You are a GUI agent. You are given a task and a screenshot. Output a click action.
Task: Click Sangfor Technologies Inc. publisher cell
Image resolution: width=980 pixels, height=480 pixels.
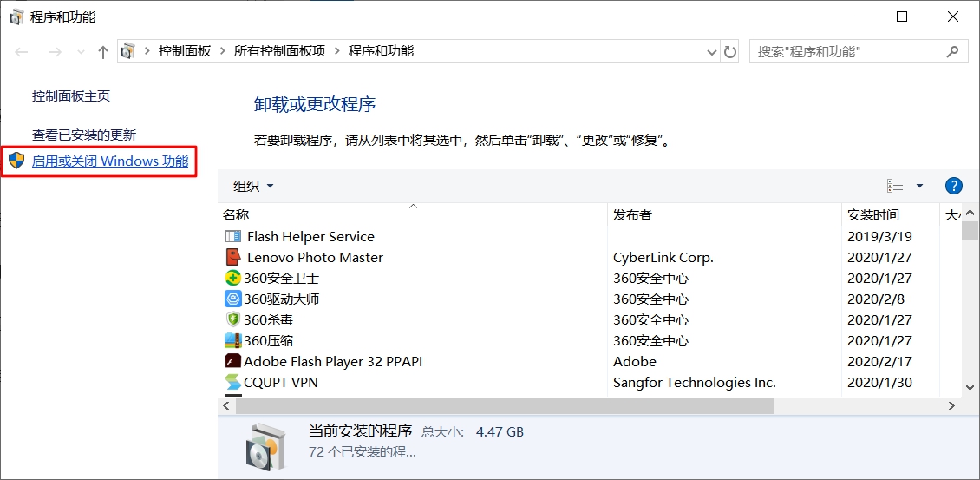point(695,382)
